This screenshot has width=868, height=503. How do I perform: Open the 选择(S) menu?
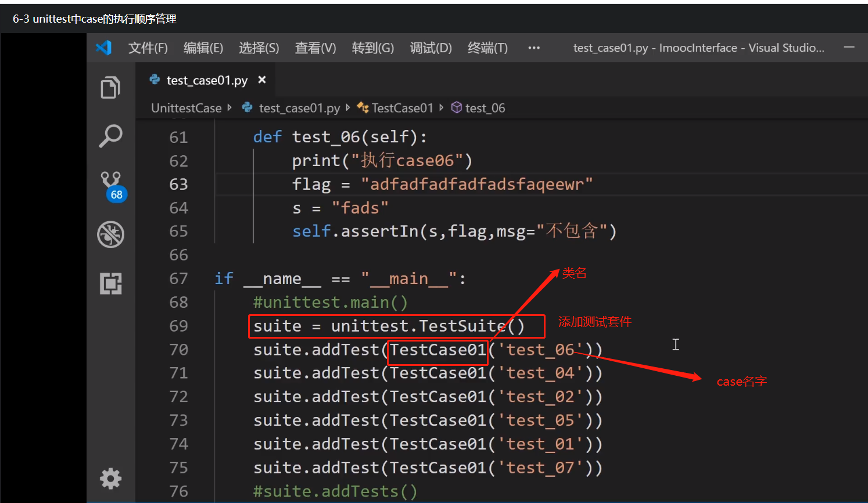259,48
